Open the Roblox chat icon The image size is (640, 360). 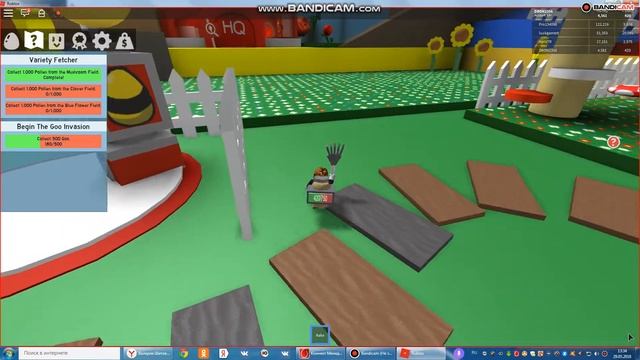(25, 13)
